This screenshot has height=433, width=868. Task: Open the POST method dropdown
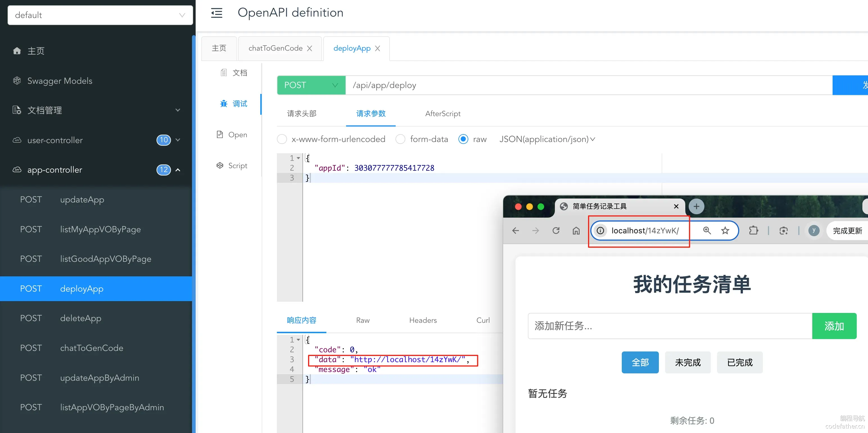point(311,85)
